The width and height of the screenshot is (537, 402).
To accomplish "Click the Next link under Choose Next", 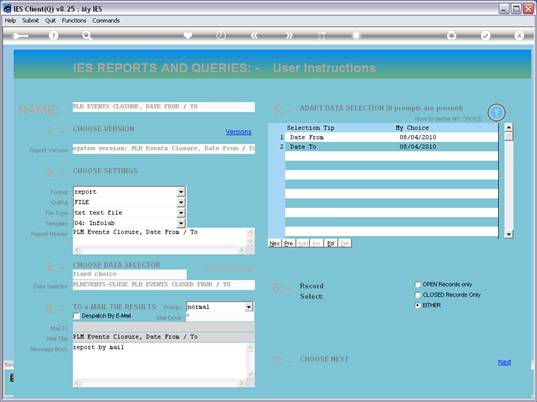I will (504, 362).
